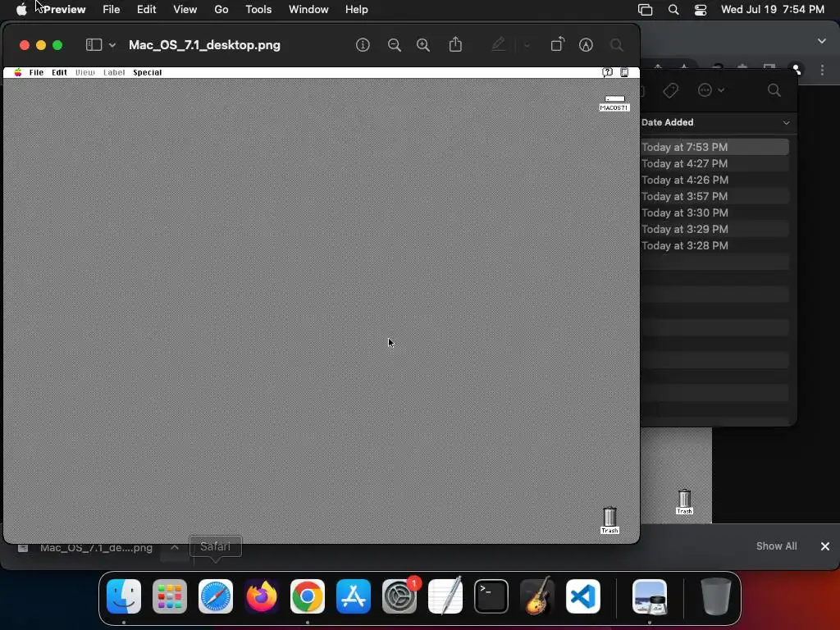Open Spotlight search in menu bar
This screenshot has width=840, height=630.
[673, 10]
